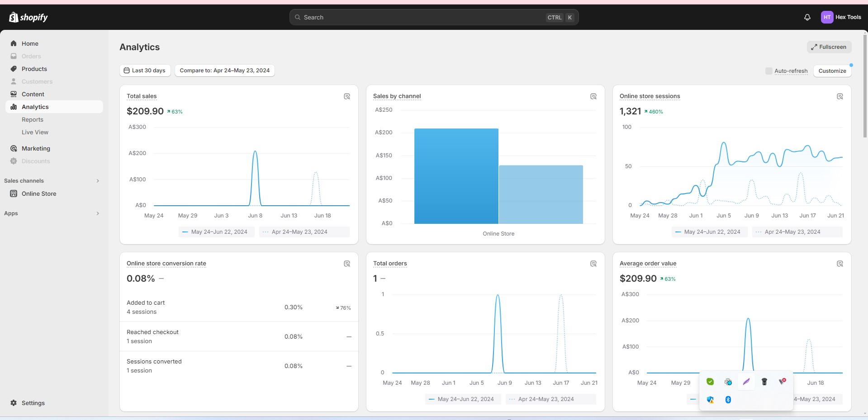The width and height of the screenshot is (868, 420).
Task: Click the Settings gear icon
Action: (x=14, y=403)
